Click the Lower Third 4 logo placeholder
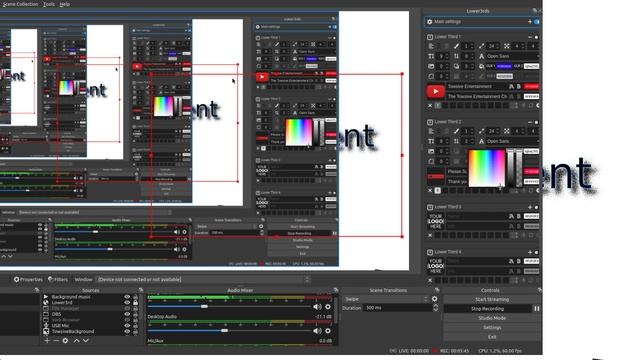The width and height of the screenshot is (640, 360). click(x=436, y=266)
